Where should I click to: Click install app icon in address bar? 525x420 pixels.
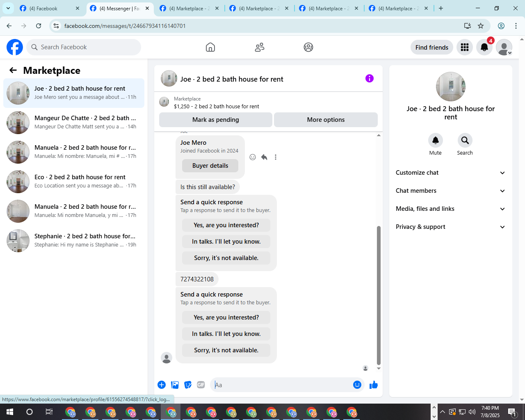(x=467, y=26)
